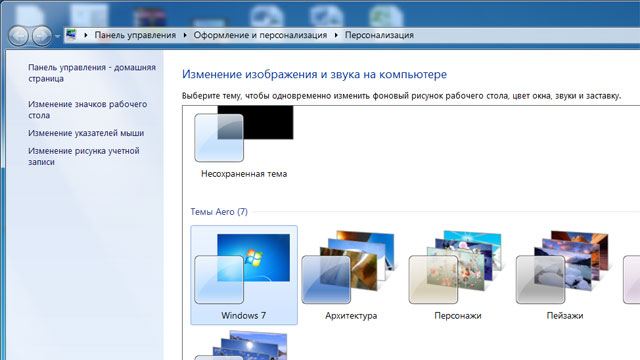The width and height of the screenshot is (640, 360).
Task: Expand arrow after Панель управления breadcrumb
Action: (x=185, y=35)
